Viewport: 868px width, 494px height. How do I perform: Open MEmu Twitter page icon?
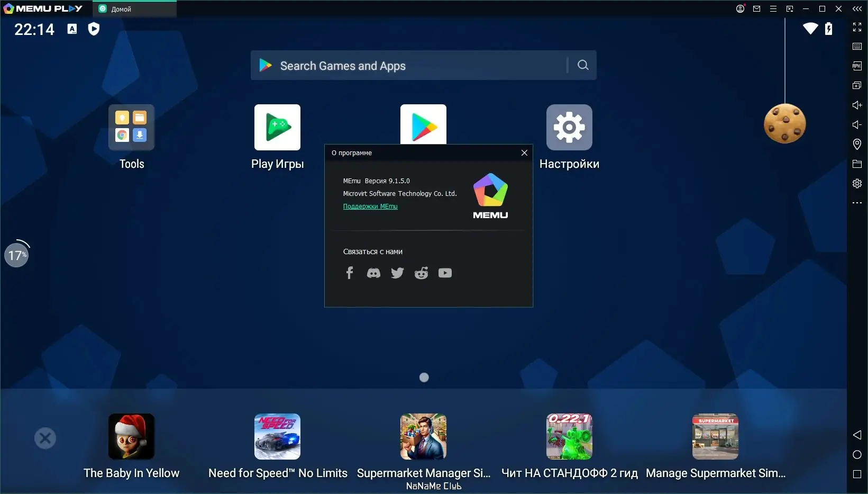pyautogui.click(x=397, y=273)
